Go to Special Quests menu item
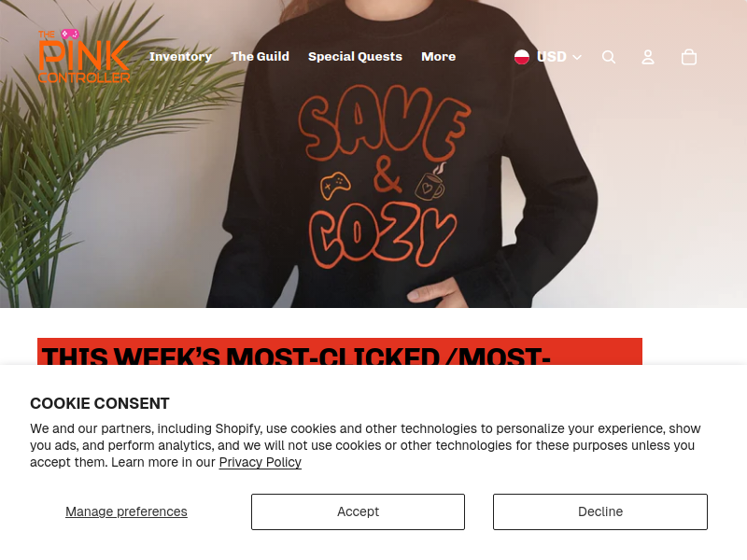Viewport: 747px width, 560px height. click(355, 57)
